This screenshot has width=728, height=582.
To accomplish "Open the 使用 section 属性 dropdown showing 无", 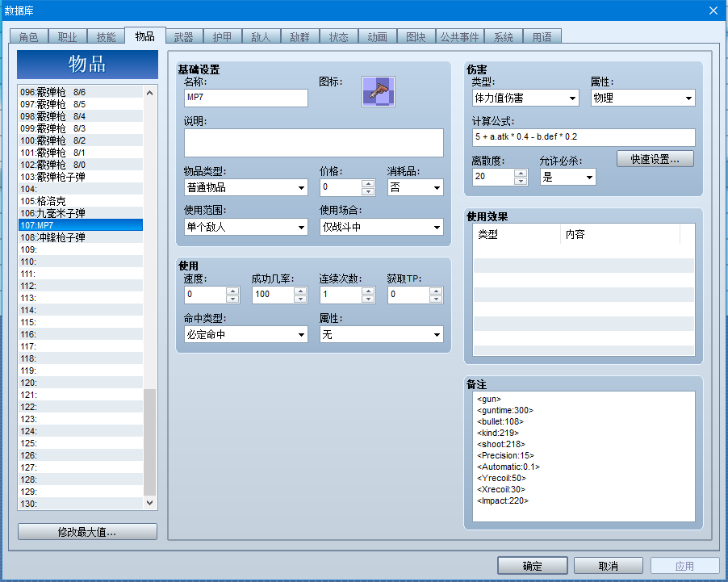I will tap(381, 334).
